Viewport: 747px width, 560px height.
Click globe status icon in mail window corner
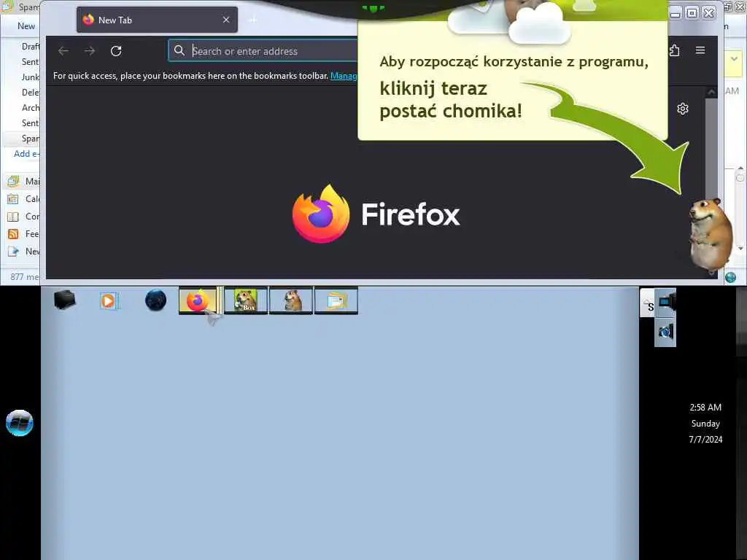[x=730, y=277]
